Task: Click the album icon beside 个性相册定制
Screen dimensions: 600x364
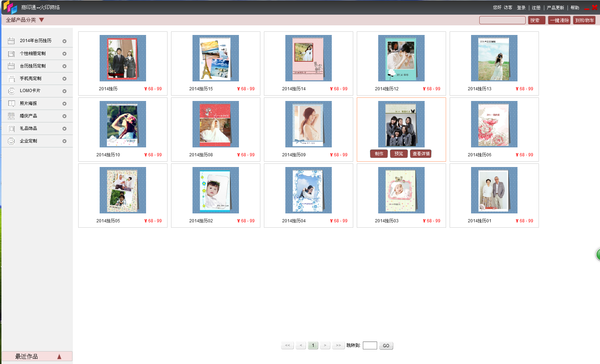Action: (x=11, y=54)
